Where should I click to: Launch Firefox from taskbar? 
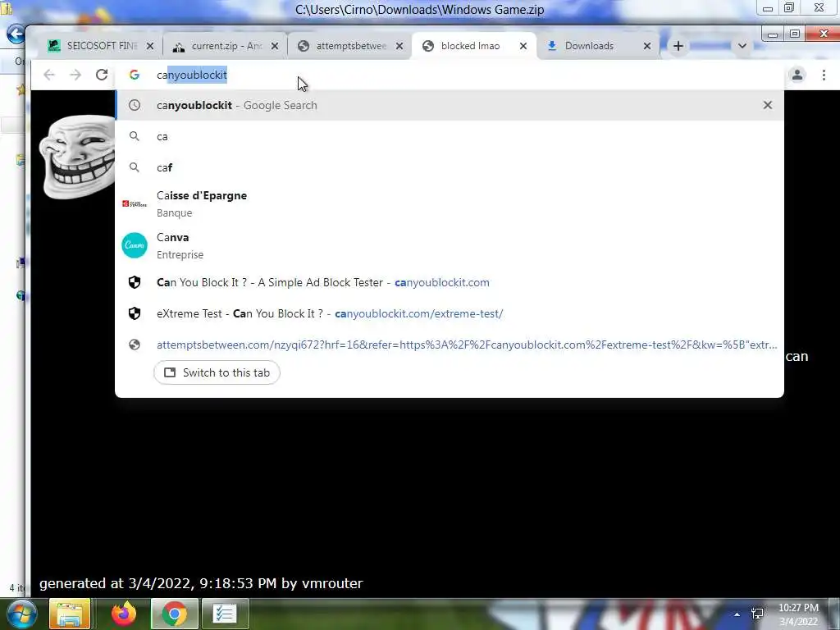click(x=124, y=614)
